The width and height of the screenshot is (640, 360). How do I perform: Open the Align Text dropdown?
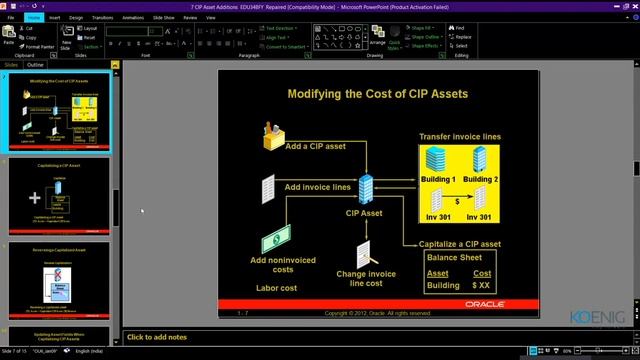pos(274,38)
